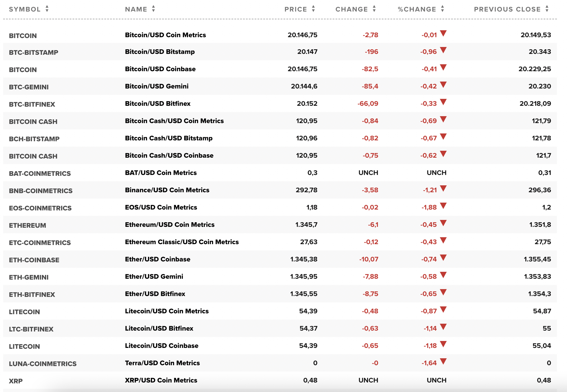Viewport: 567px width, 392px height.
Task: Open the BCH-BITSTAMP symbol link
Action: point(34,139)
